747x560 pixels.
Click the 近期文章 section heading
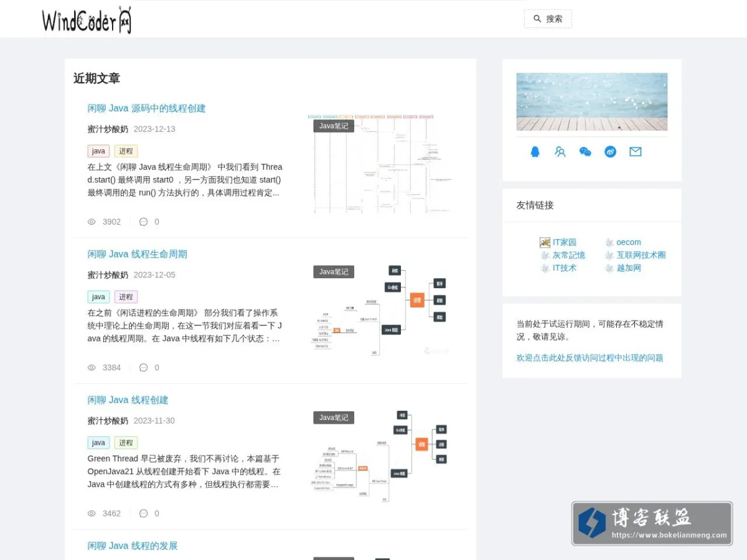[x=96, y=78]
